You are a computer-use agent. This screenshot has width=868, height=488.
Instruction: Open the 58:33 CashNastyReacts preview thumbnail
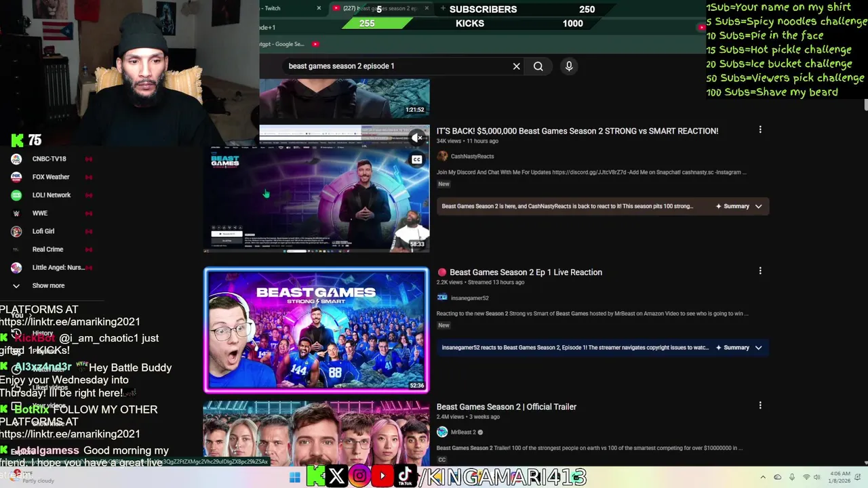(316, 189)
